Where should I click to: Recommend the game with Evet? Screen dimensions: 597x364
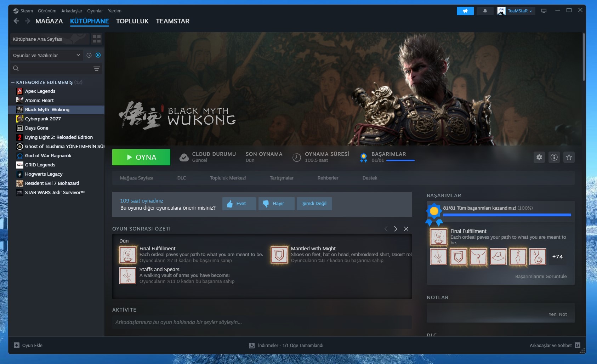tap(239, 204)
